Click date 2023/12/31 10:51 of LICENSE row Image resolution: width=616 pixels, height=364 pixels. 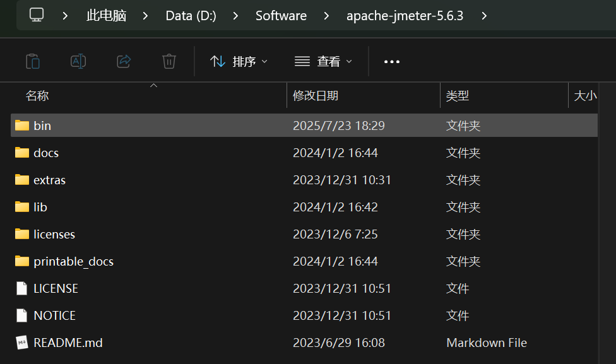[x=342, y=288]
